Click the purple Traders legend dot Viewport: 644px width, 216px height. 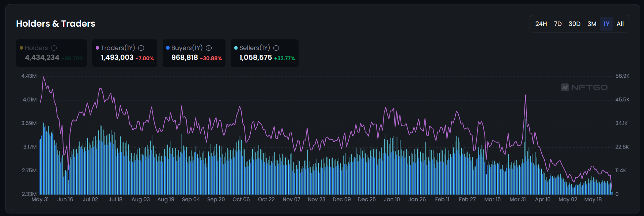pyautogui.click(x=98, y=48)
